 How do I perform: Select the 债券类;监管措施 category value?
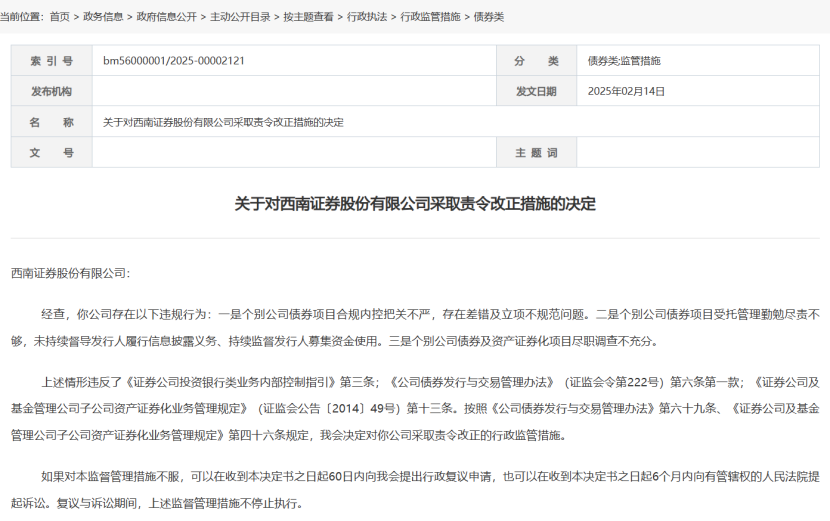[x=624, y=61]
